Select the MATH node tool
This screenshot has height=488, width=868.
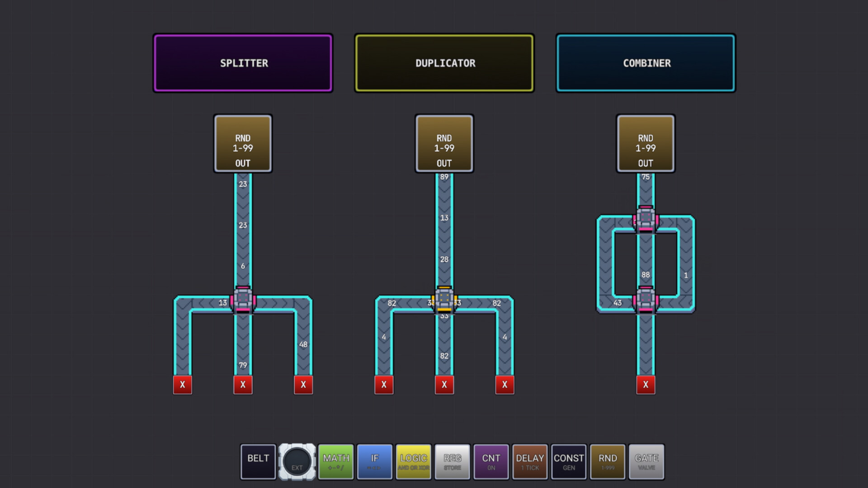click(335, 461)
